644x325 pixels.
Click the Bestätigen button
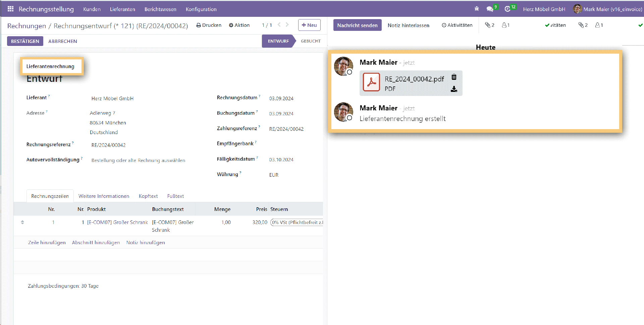25,41
